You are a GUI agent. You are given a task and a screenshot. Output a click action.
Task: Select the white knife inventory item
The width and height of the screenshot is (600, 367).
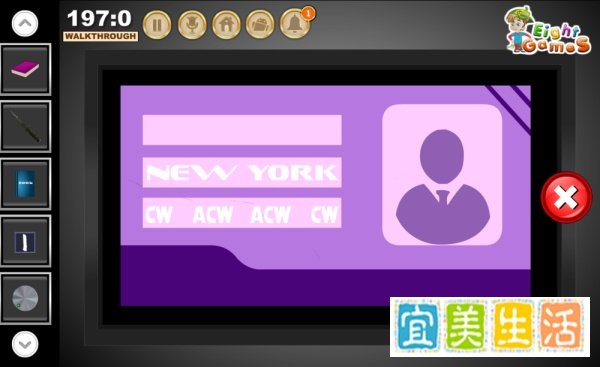coord(25,241)
